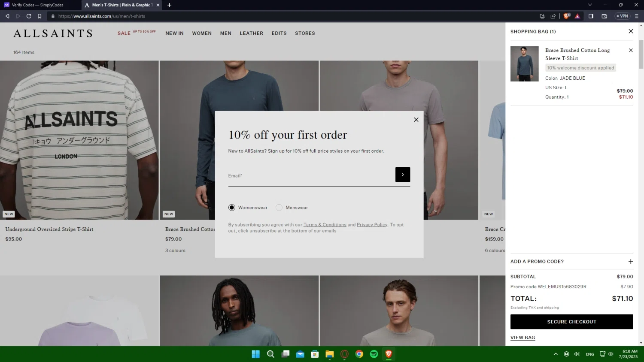This screenshot has height=362, width=644.
Task: Open a new browser tab with plus
Action: coord(169,5)
